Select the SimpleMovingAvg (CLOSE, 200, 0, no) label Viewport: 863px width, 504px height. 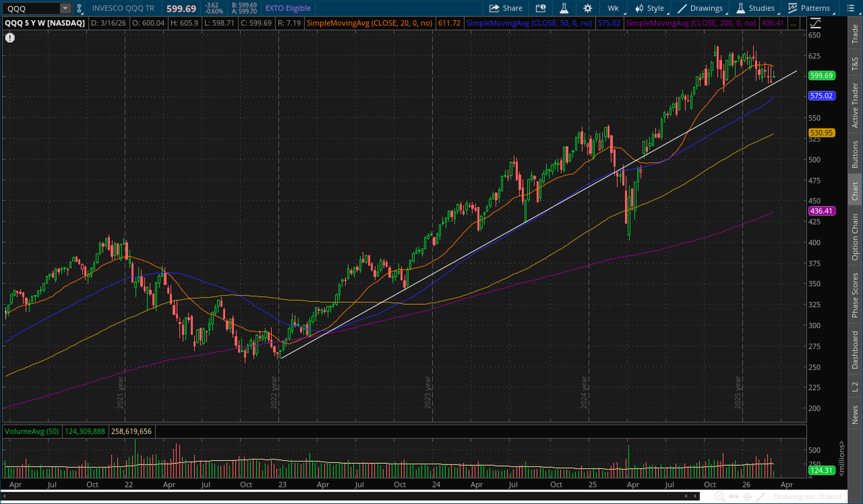coord(690,24)
